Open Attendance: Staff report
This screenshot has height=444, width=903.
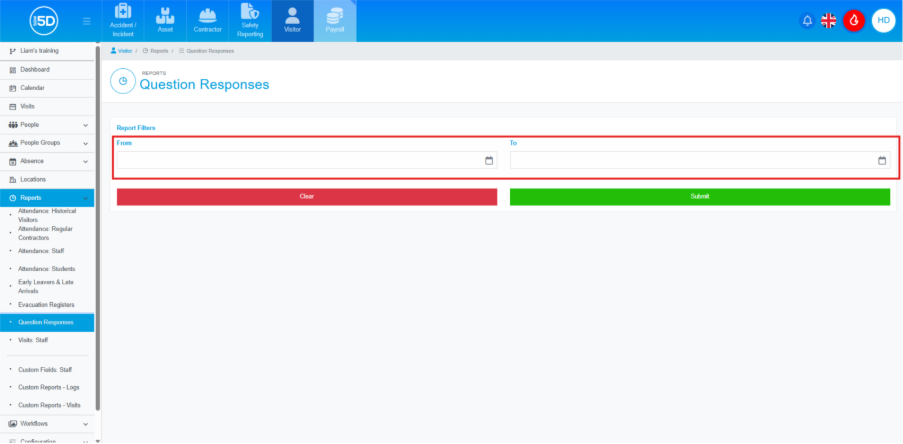(41, 251)
